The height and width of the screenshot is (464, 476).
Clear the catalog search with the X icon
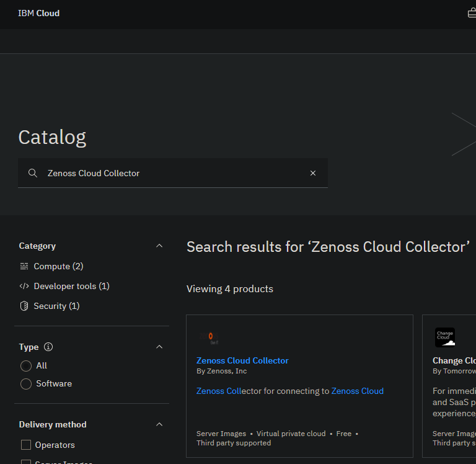(313, 173)
